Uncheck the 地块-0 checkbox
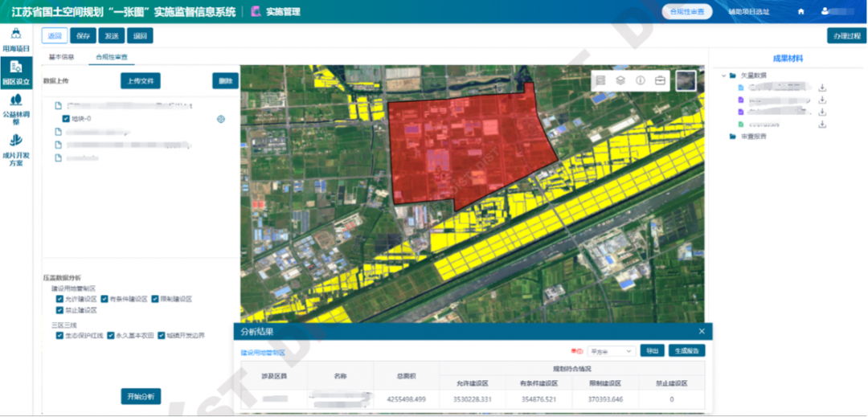Image resolution: width=868 pixels, height=417 pixels. pos(66,119)
